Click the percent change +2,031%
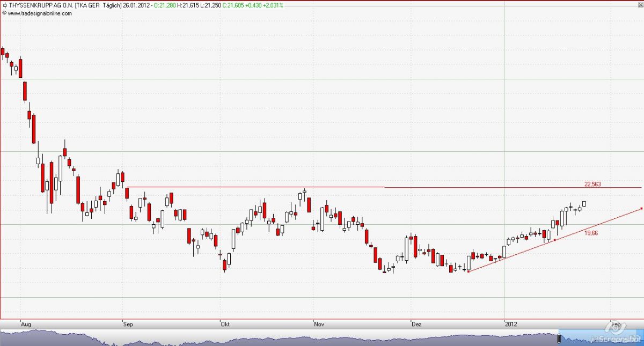Image resolution: width=644 pixels, height=346 pixels. point(274,5)
